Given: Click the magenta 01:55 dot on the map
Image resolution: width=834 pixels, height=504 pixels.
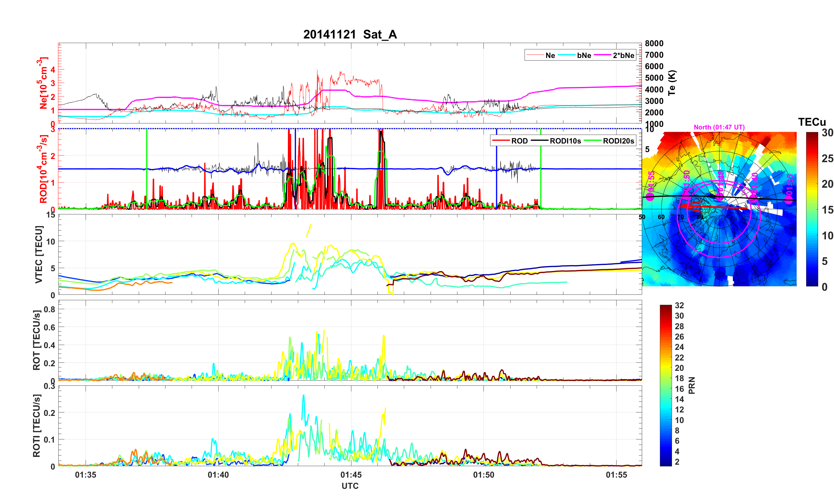Looking at the screenshot, I should (x=650, y=197).
